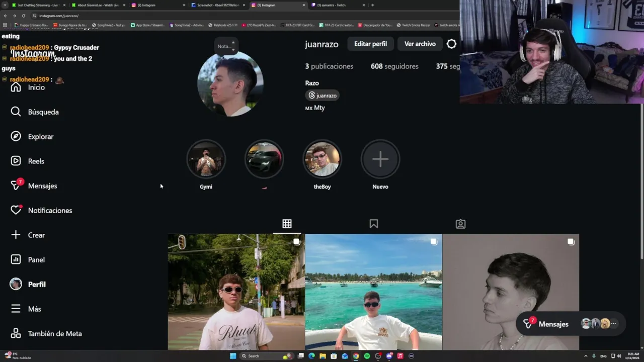Select the tagged photos tab
Image resolution: width=644 pixels, height=362 pixels.
coord(460,224)
